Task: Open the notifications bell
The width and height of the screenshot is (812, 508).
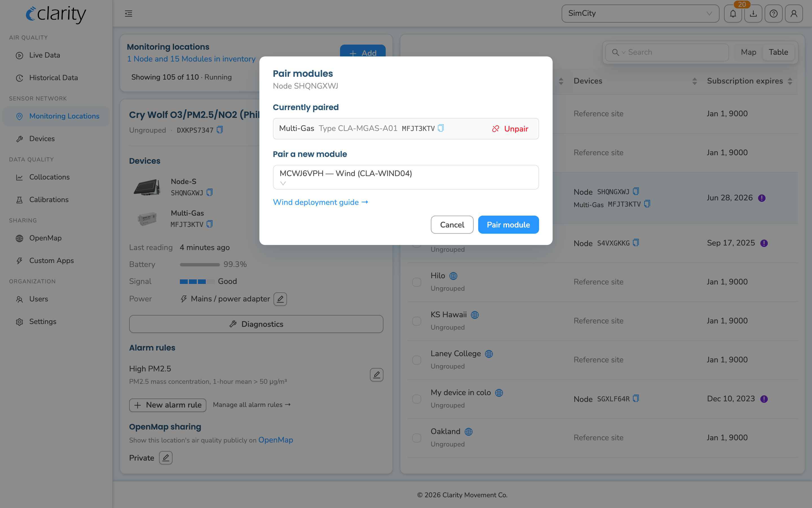Action: (x=733, y=14)
